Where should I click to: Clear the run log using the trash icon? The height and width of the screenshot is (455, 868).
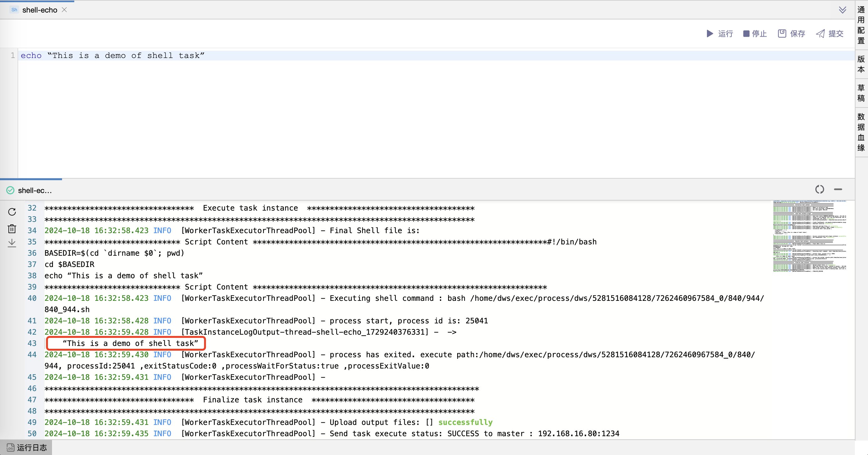12,228
